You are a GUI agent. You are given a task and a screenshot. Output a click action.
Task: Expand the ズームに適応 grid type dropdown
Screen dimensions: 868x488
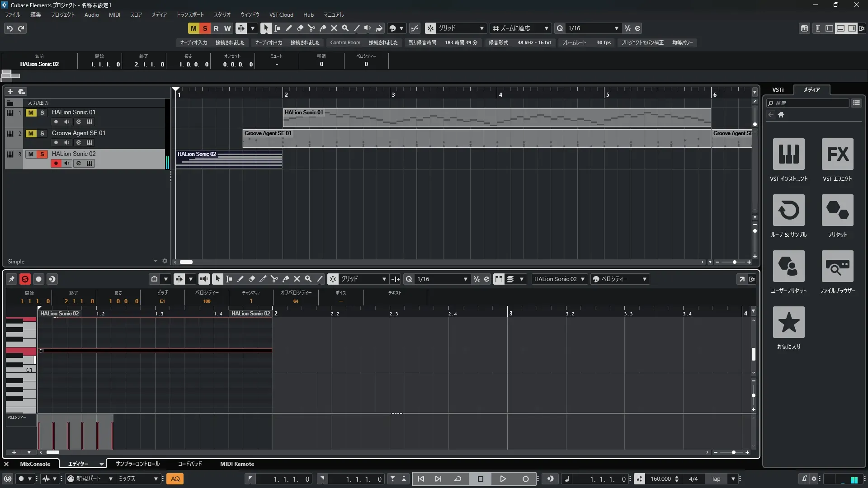[546, 28]
